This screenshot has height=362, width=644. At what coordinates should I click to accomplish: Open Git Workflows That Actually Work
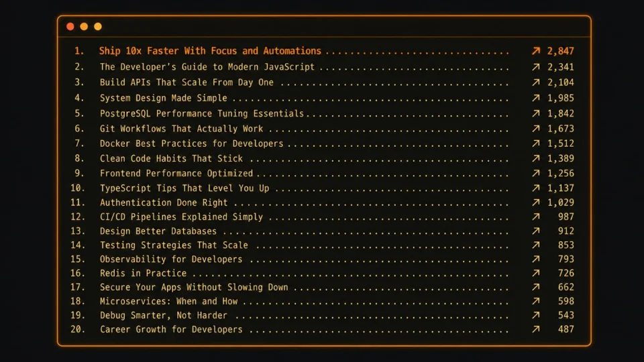coord(181,129)
